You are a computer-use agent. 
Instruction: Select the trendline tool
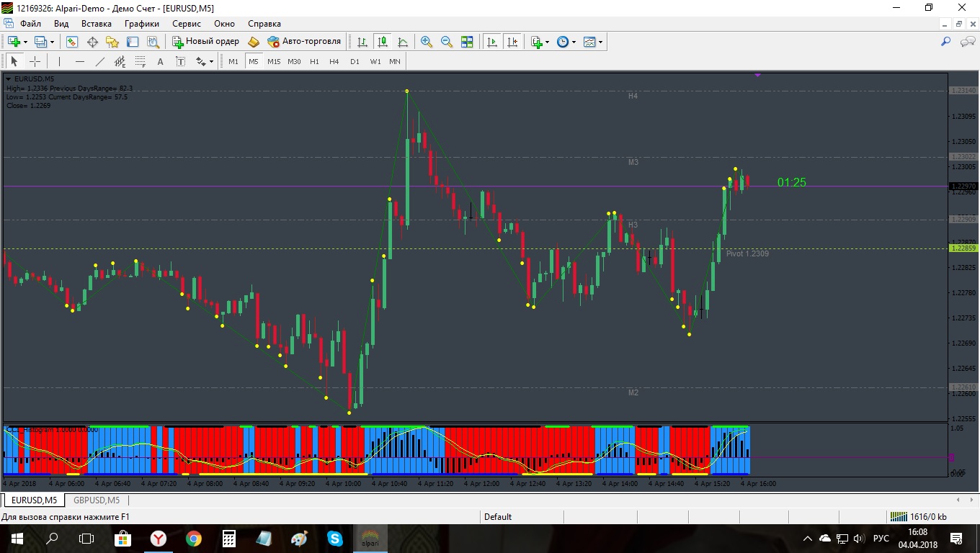100,61
